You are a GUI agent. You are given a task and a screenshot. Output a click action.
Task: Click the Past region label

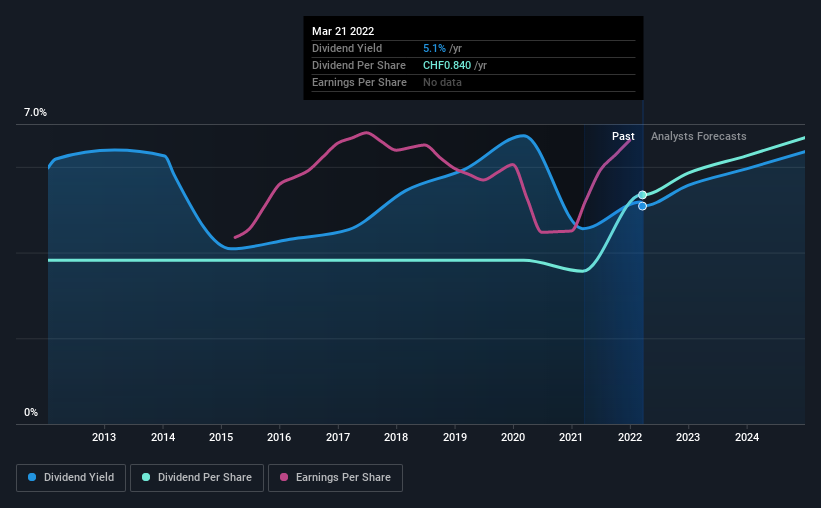point(623,136)
